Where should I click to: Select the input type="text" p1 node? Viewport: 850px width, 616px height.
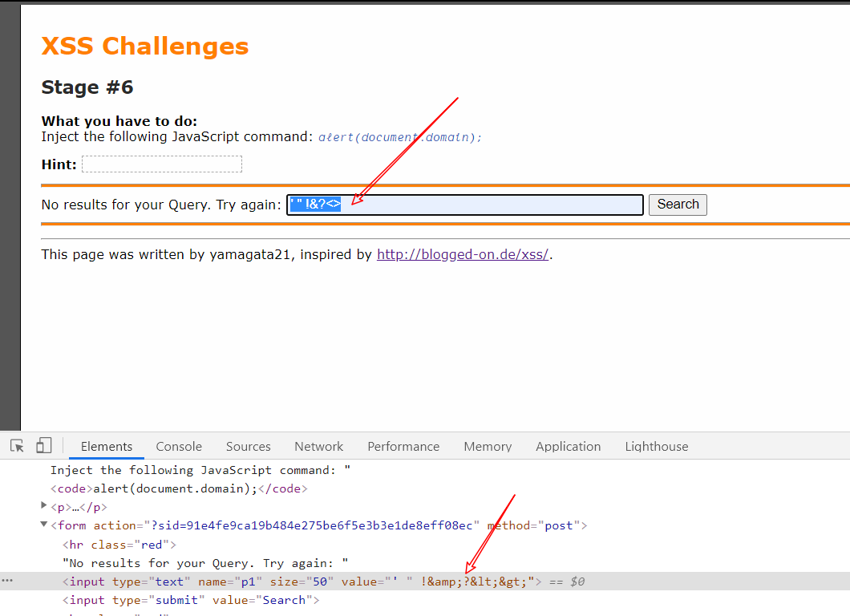point(302,582)
